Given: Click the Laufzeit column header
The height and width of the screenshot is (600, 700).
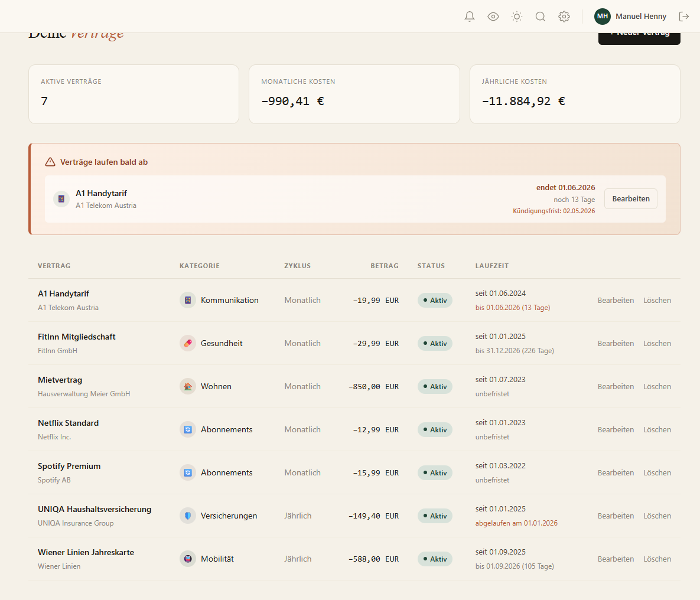Looking at the screenshot, I should [492, 266].
